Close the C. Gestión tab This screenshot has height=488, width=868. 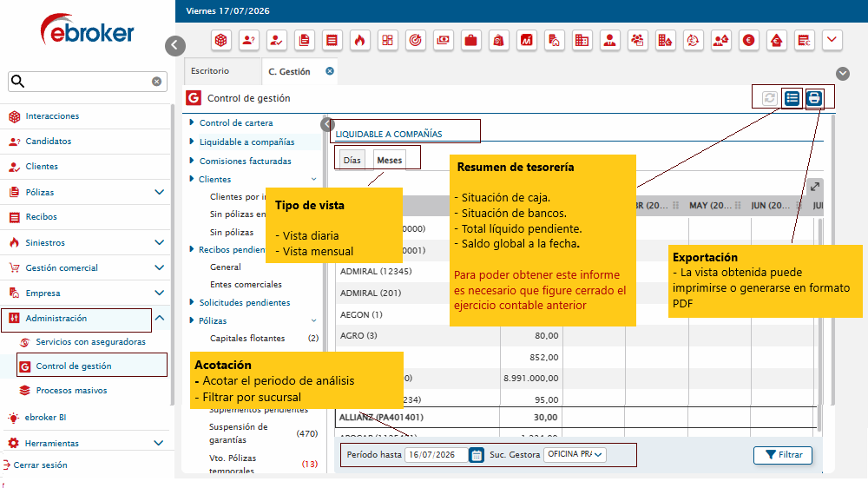pos(330,71)
